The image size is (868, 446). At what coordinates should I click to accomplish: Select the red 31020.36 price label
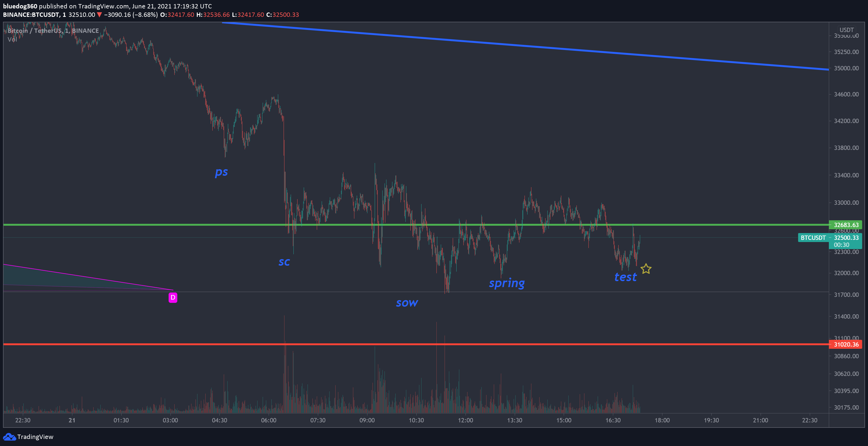coord(846,344)
